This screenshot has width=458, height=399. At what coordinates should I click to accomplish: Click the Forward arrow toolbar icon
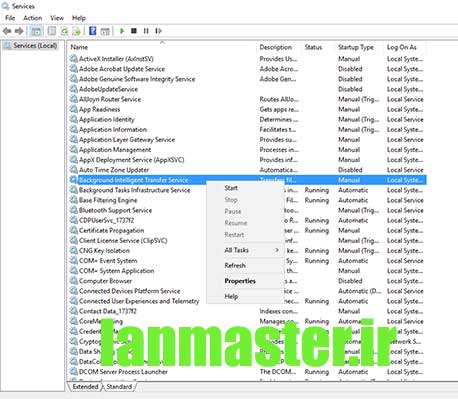pyautogui.click(x=19, y=31)
